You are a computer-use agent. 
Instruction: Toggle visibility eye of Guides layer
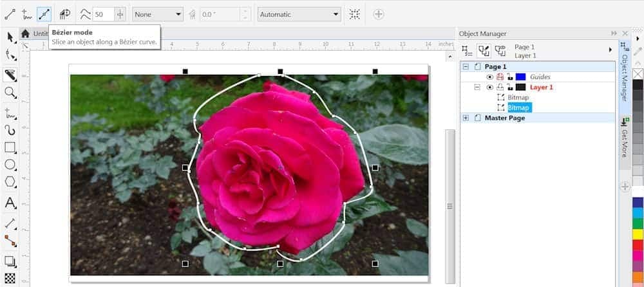[x=489, y=77]
